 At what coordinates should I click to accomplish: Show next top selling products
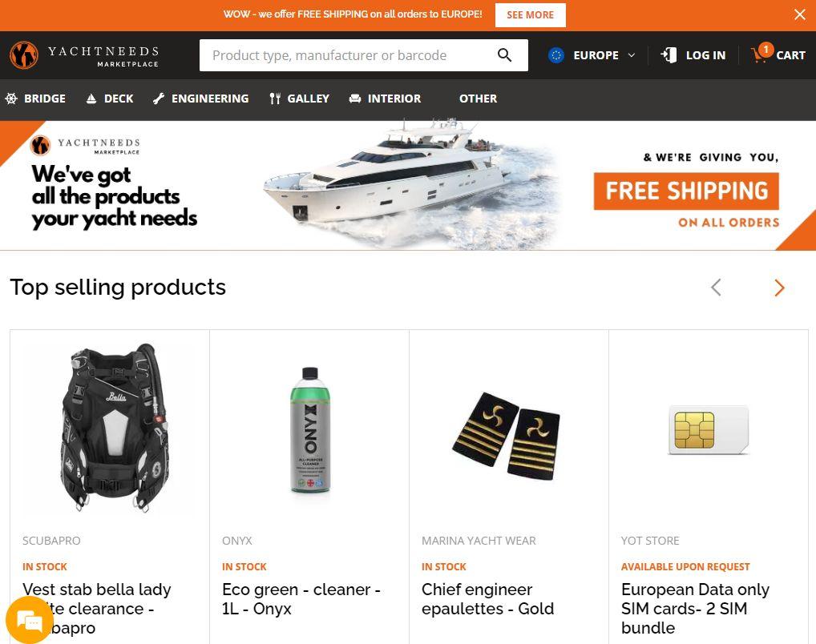pyautogui.click(x=779, y=288)
